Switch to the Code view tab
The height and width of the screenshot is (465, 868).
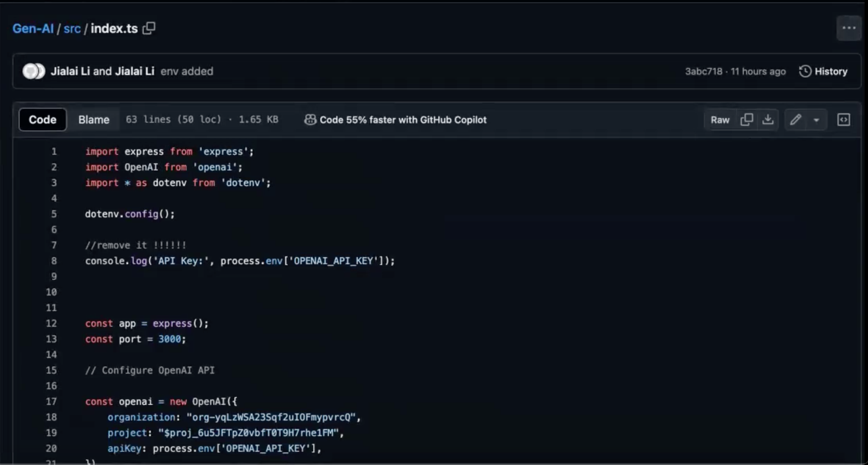point(43,120)
